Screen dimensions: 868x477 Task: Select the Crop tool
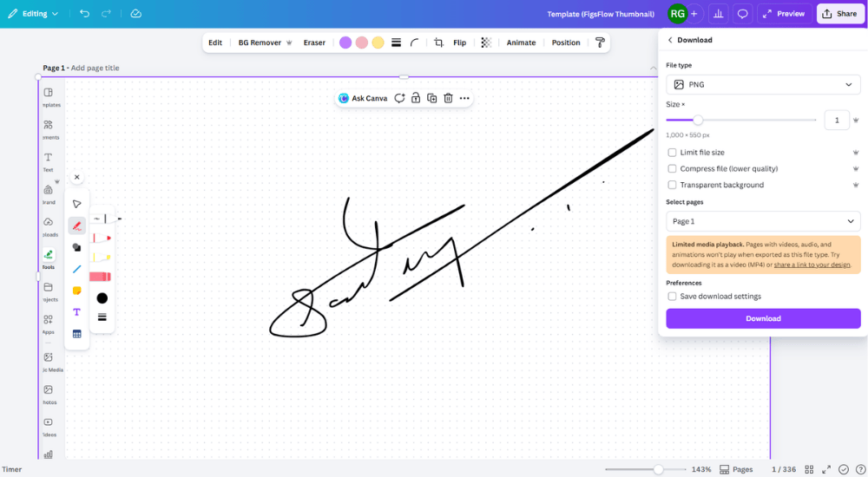(x=438, y=42)
